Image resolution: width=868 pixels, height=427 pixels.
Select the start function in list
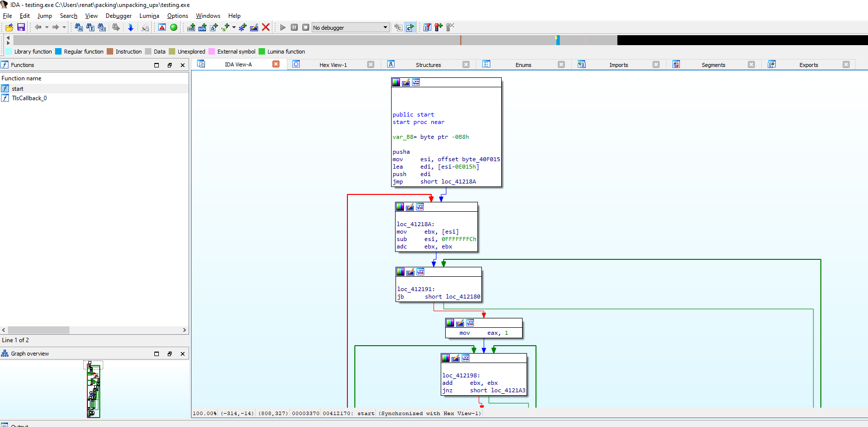pyautogui.click(x=94, y=89)
